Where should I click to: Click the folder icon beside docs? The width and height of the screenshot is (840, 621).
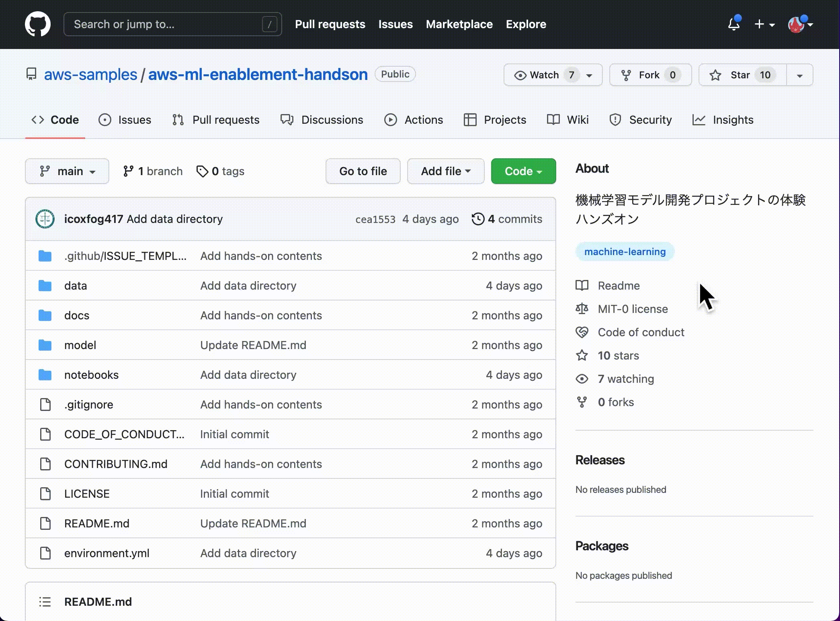(x=45, y=315)
